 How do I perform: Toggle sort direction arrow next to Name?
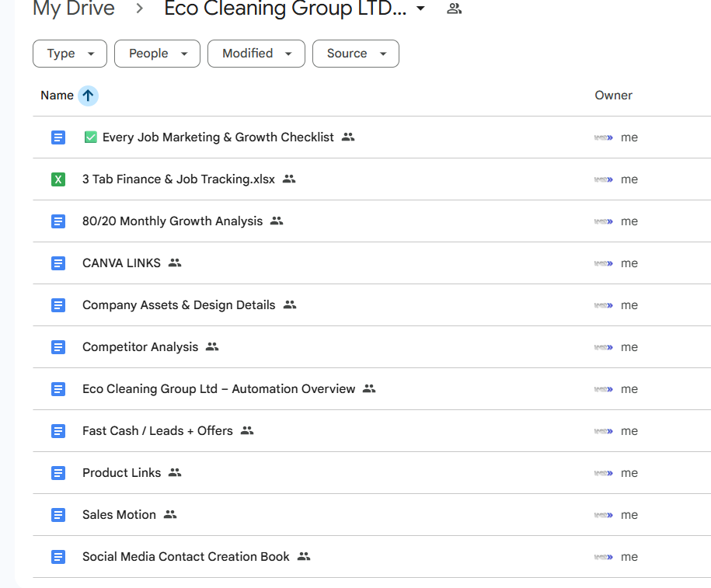click(x=88, y=96)
